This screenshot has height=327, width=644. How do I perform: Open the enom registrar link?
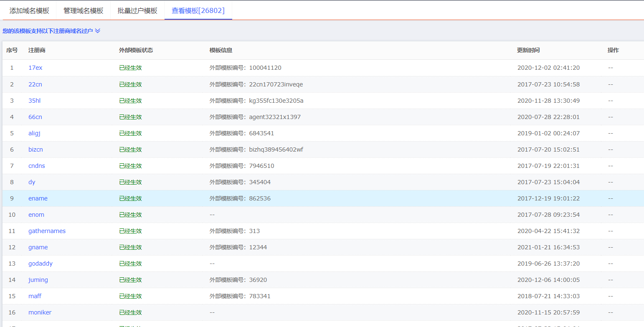click(x=36, y=215)
